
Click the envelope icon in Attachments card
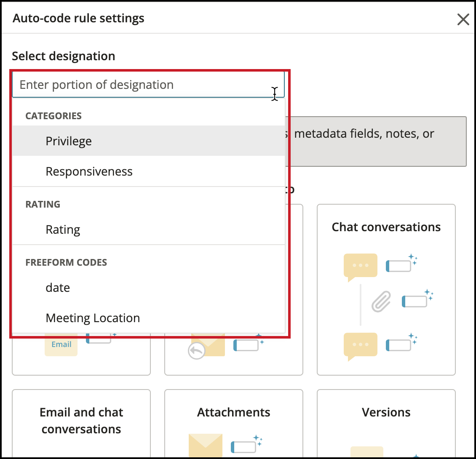(x=206, y=446)
